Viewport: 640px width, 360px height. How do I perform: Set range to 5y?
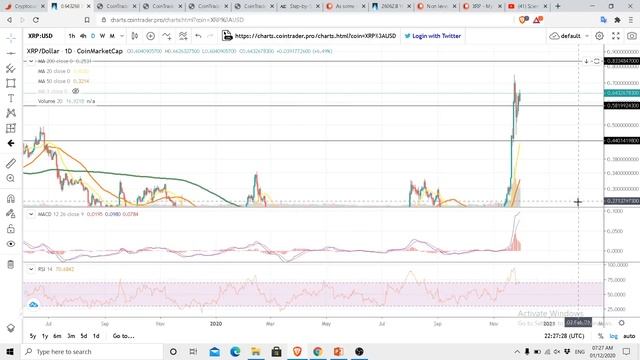33,336
